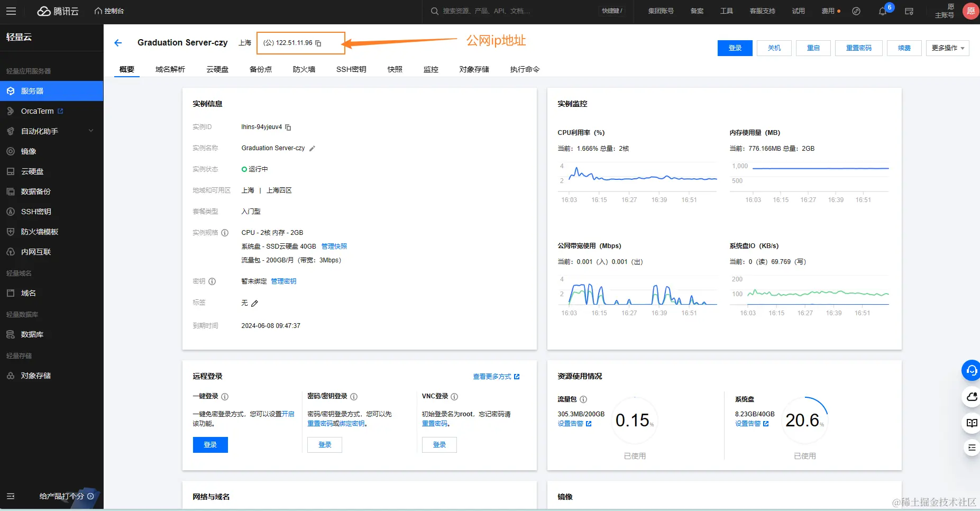Click the 重启 restart button
Image resolution: width=980 pixels, height=511 pixels.
[x=813, y=48]
